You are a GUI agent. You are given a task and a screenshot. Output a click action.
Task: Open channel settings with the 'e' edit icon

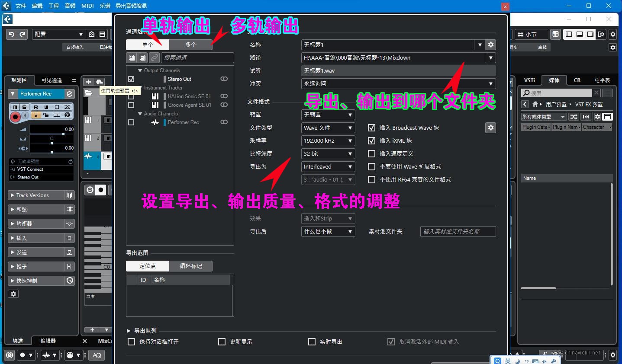tap(69, 94)
